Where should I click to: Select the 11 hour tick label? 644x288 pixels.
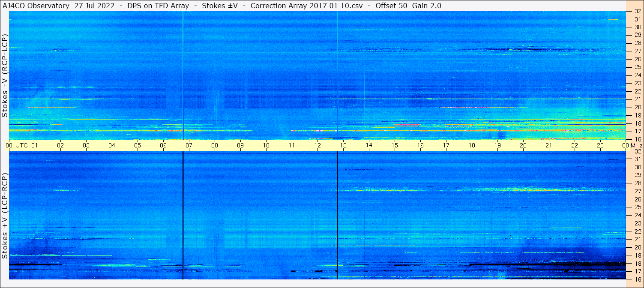[292, 145]
